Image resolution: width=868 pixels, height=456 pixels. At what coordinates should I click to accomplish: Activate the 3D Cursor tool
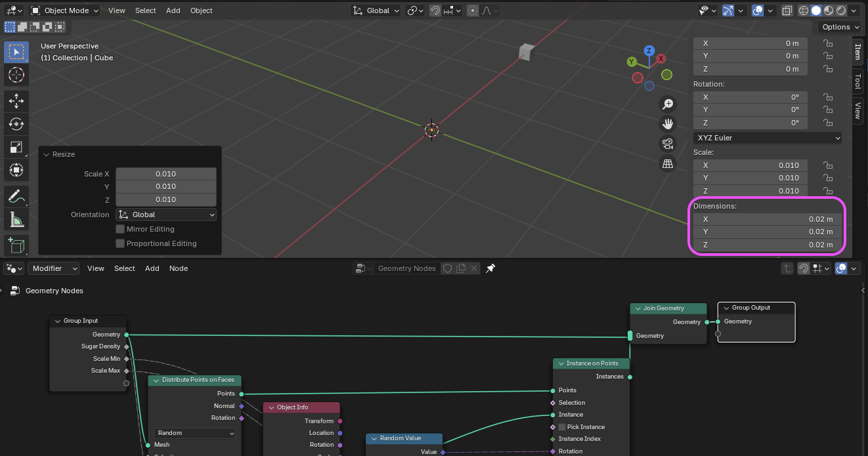[16, 75]
